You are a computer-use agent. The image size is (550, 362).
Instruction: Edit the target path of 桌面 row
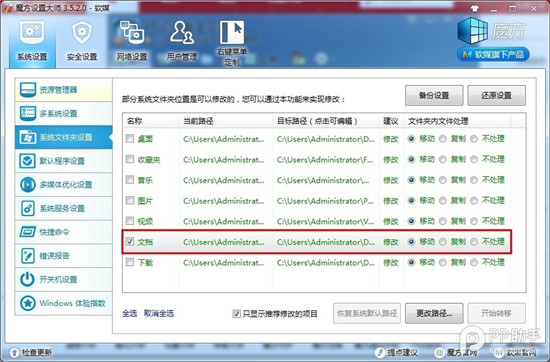click(326, 139)
